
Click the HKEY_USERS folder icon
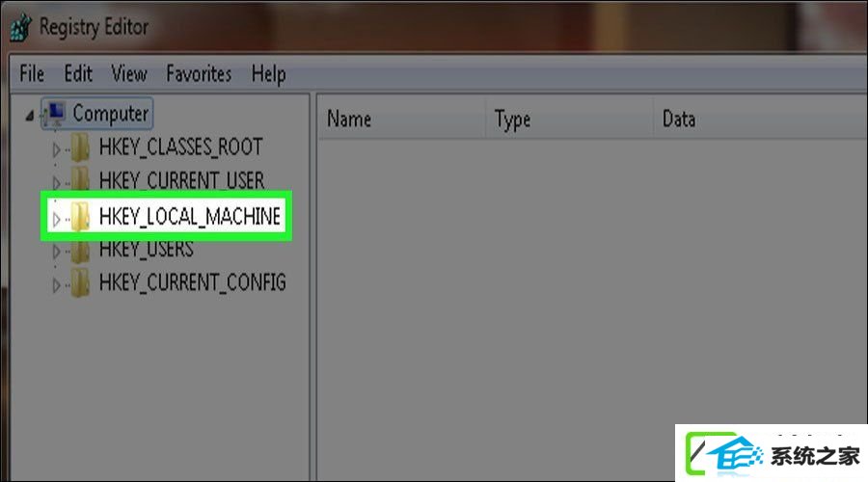[x=80, y=250]
